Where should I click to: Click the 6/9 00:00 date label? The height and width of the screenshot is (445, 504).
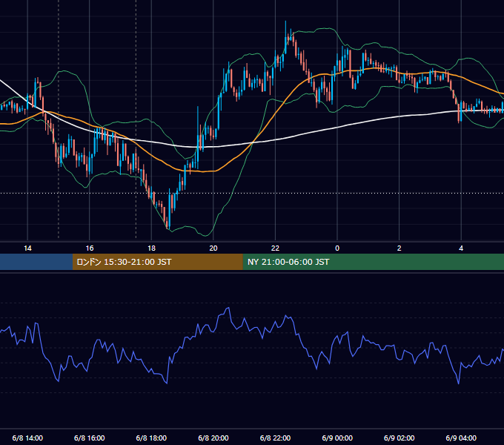[x=337, y=438]
